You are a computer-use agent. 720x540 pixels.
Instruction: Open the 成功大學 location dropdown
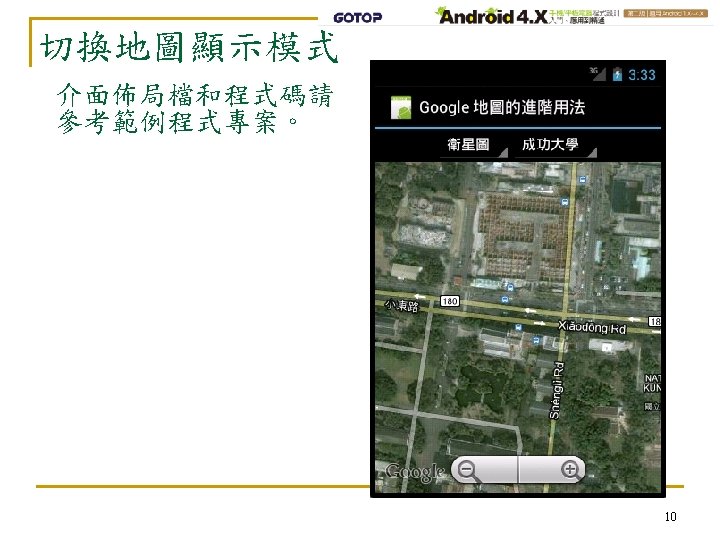(x=556, y=146)
